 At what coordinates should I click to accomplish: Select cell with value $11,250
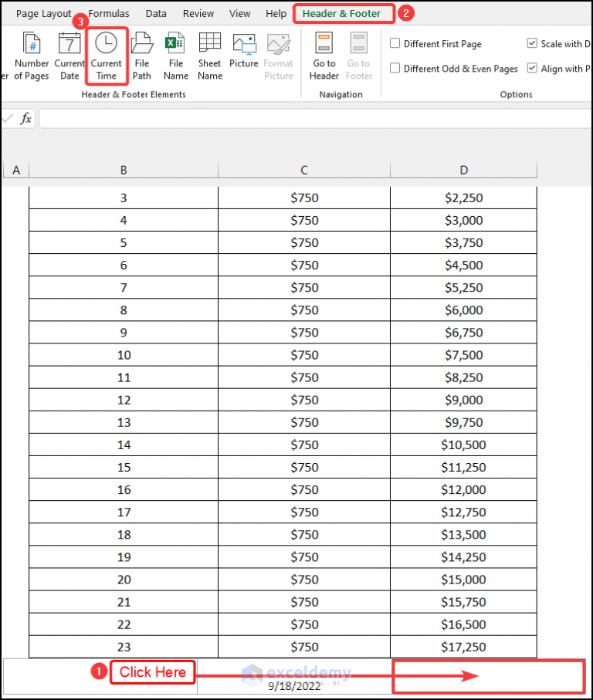pyautogui.click(x=463, y=467)
